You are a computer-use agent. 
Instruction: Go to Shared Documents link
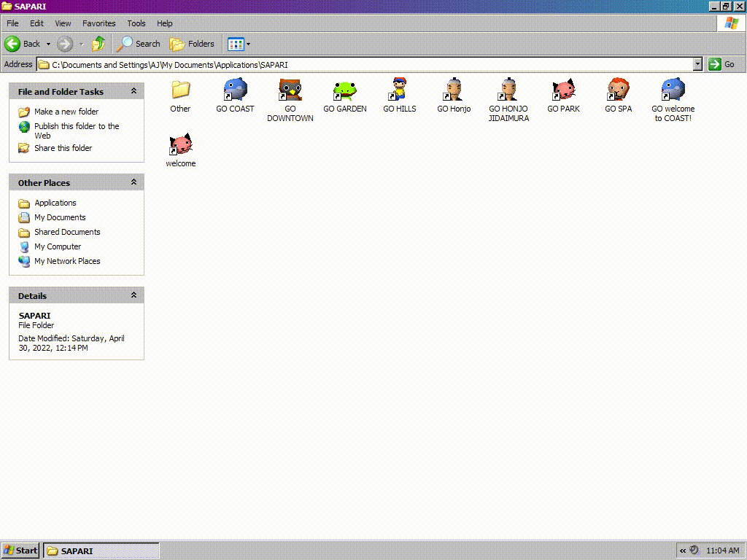[67, 232]
